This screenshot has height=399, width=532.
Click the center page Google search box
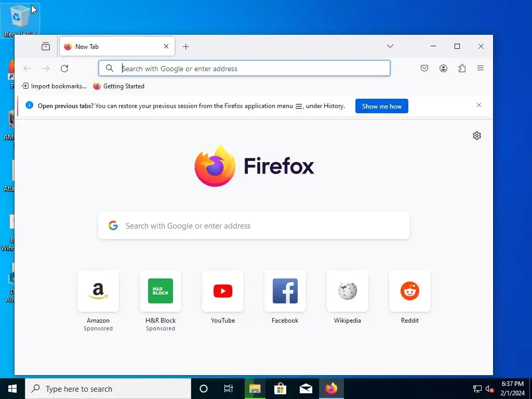click(254, 225)
